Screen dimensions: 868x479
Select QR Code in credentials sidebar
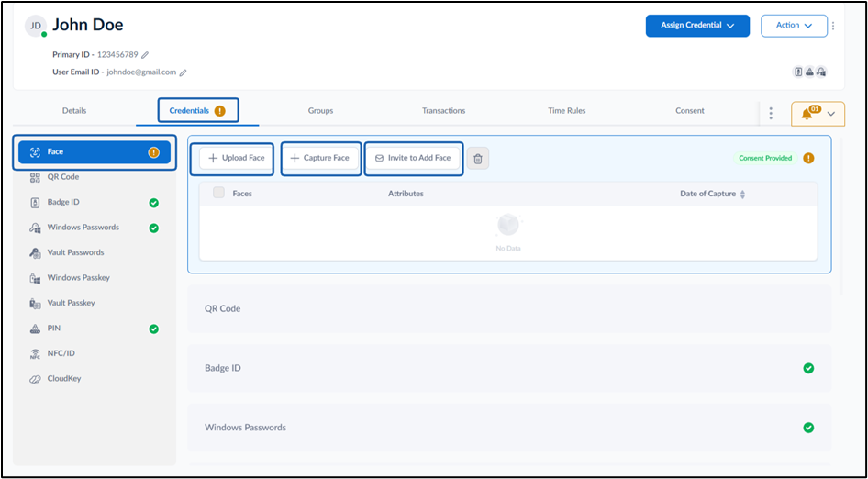[x=95, y=177]
